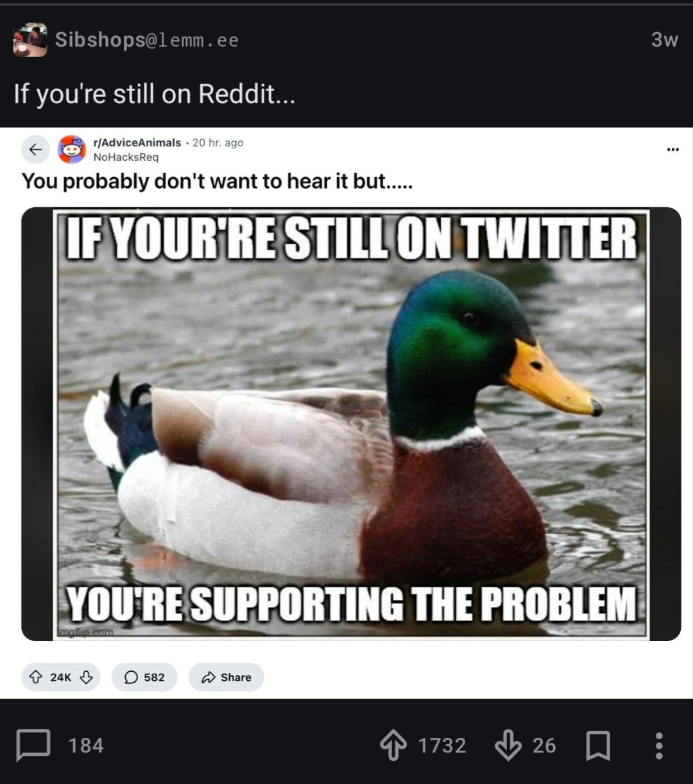Image resolution: width=693 pixels, height=784 pixels.
Task: Open the r/AdviceAnimals subreddit avatar
Action: [x=72, y=149]
